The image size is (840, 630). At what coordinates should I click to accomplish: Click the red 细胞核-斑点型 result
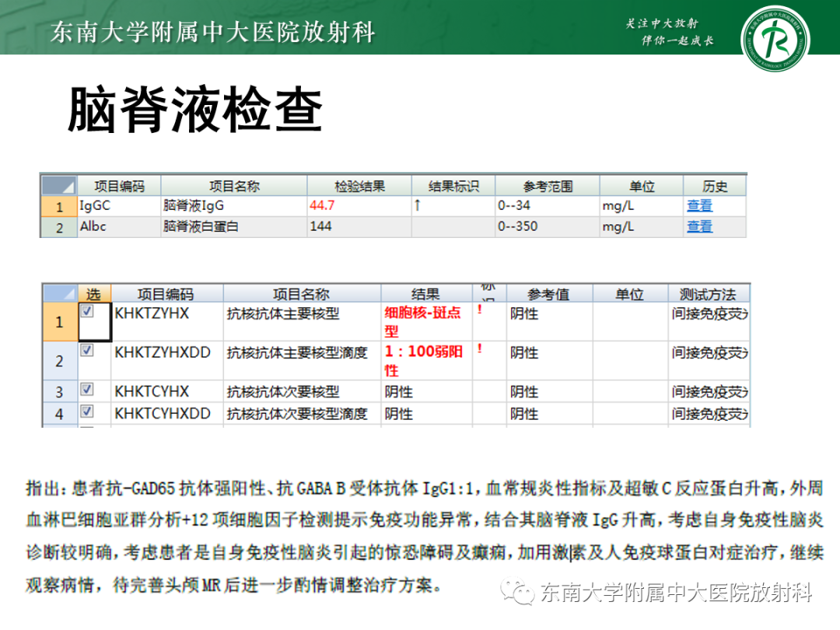tap(422, 321)
